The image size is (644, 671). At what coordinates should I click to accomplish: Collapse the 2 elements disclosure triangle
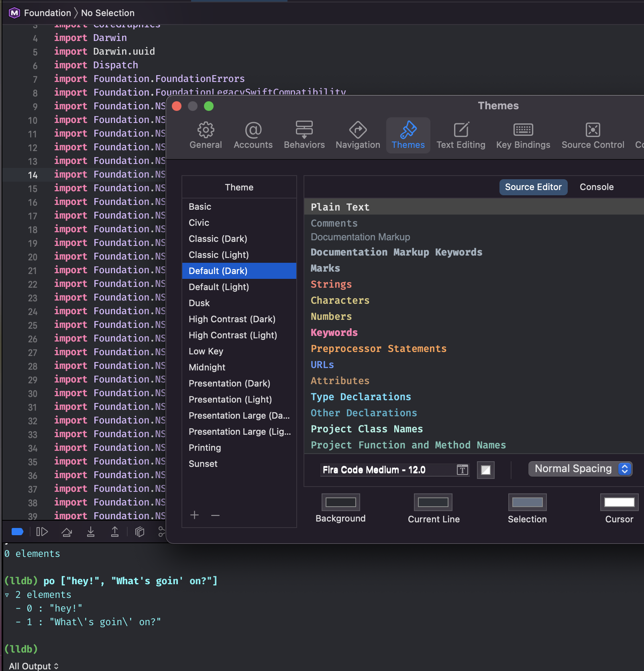[x=7, y=595]
